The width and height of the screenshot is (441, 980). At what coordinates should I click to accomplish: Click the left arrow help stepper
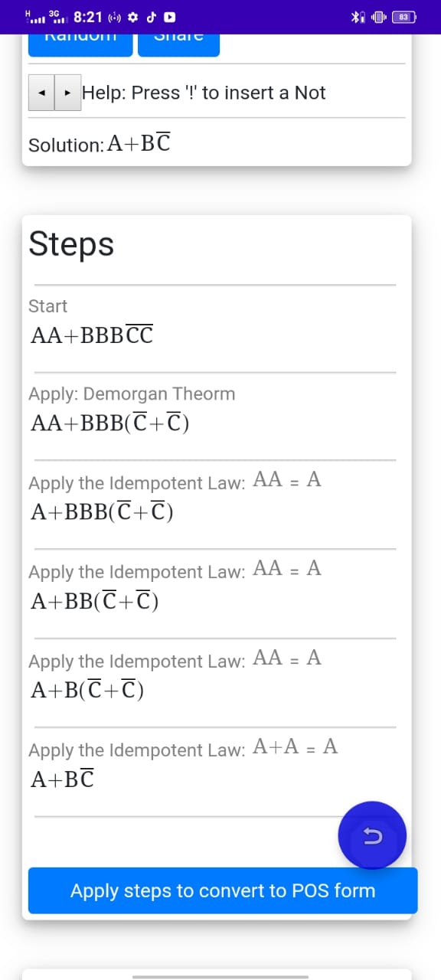[x=41, y=93]
